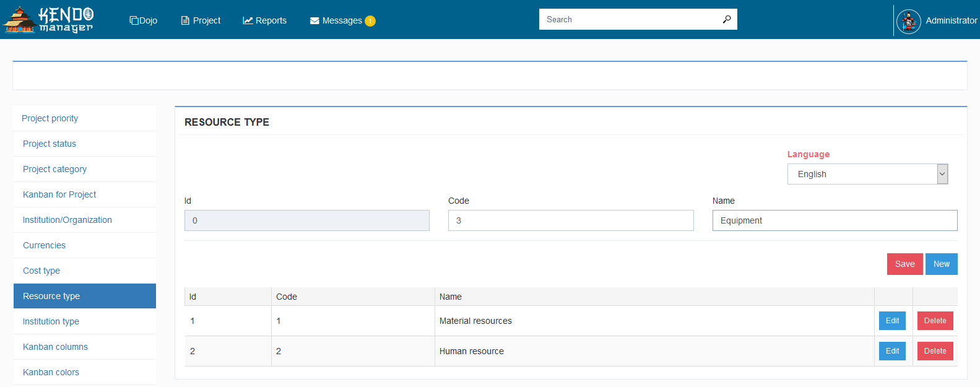This screenshot has height=387, width=980.
Task: Click the red Language label
Action: [809, 154]
